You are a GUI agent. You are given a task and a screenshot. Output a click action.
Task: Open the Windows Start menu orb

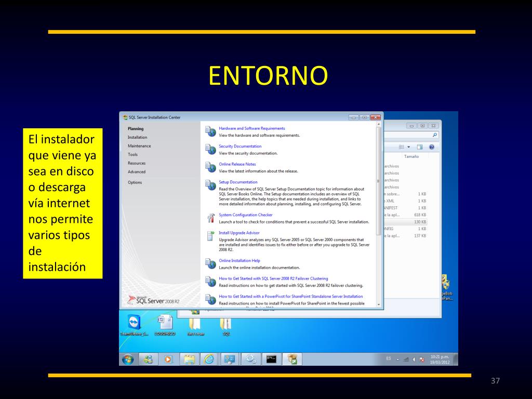pos(128,360)
